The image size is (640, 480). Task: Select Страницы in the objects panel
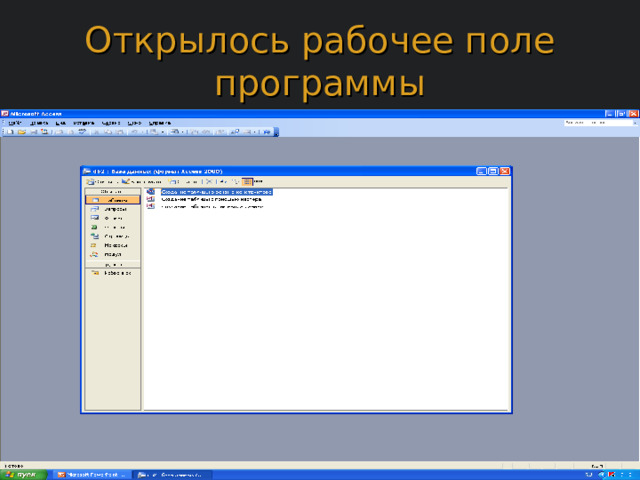[x=113, y=236]
